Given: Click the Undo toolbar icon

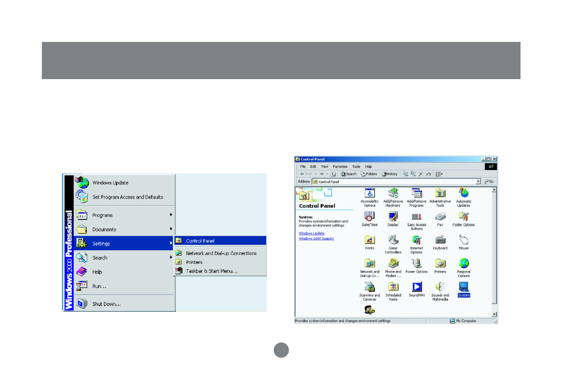Looking at the screenshot, I should (428, 174).
